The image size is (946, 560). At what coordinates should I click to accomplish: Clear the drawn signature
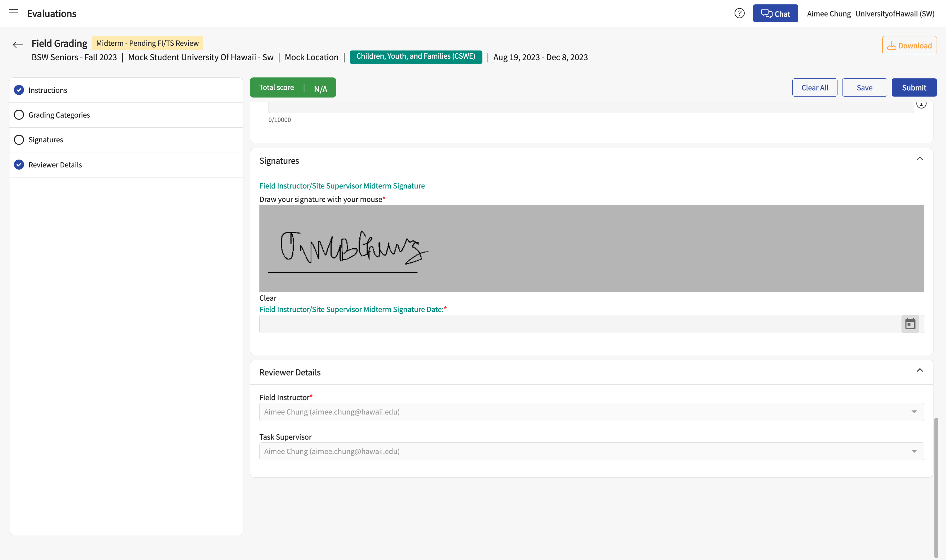click(268, 298)
